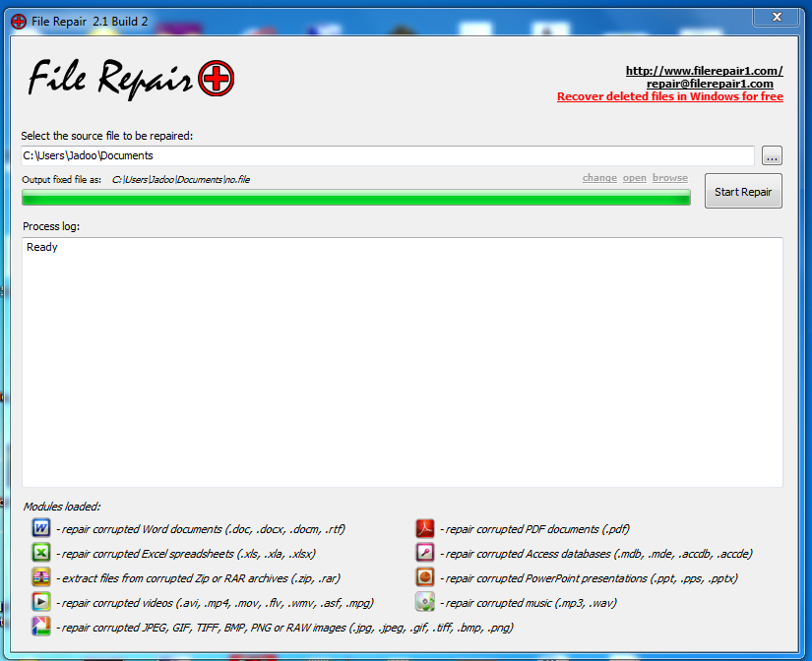
Task: Open Recover deleted files in Windows link
Action: [x=669, y=96]
